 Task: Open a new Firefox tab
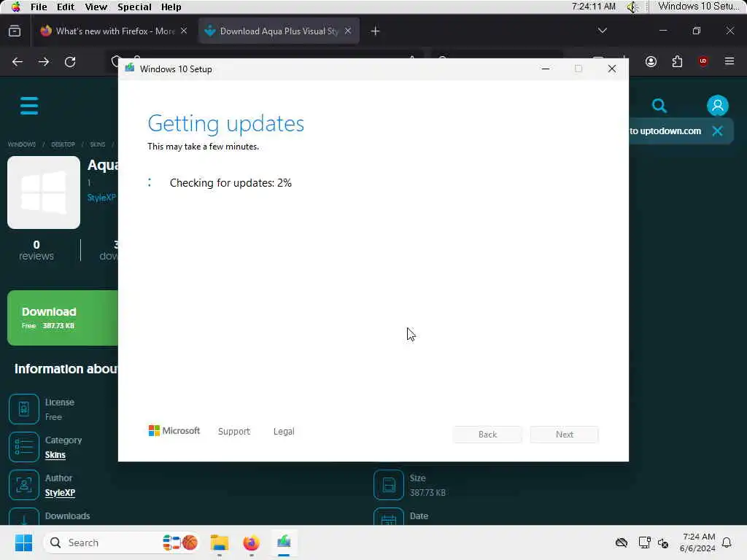click(375, 31)
